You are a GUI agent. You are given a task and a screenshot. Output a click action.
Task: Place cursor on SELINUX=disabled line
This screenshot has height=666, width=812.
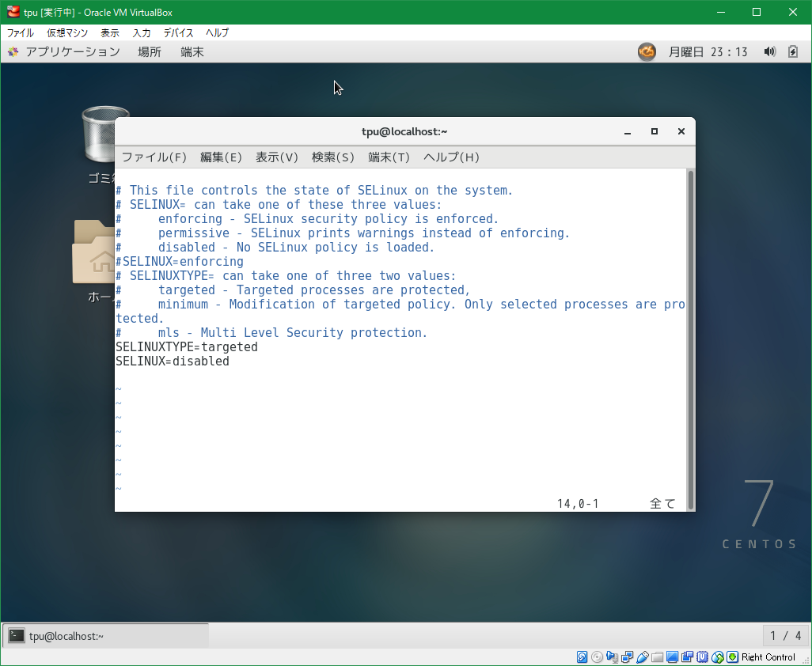pos(173,361)
